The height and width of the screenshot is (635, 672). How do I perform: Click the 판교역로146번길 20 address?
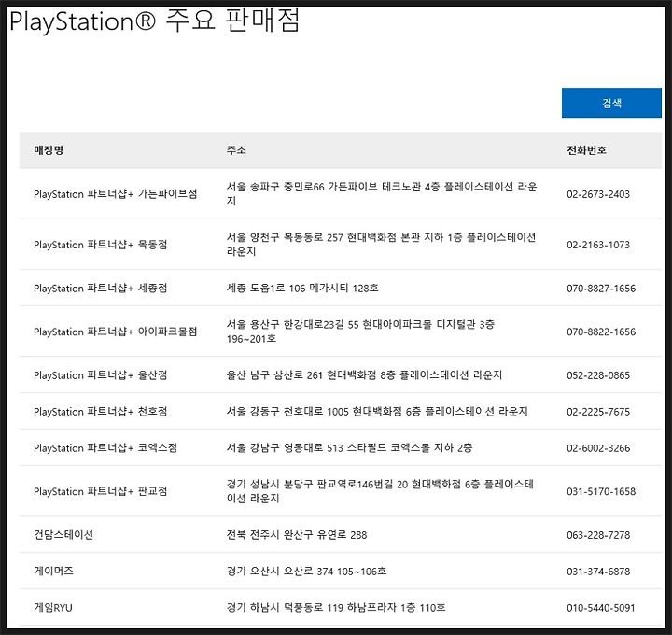[x=380, y=491]
